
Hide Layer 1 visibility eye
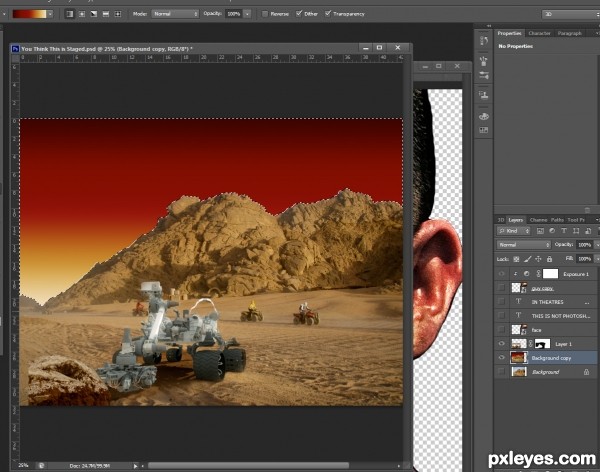[501, 344]
